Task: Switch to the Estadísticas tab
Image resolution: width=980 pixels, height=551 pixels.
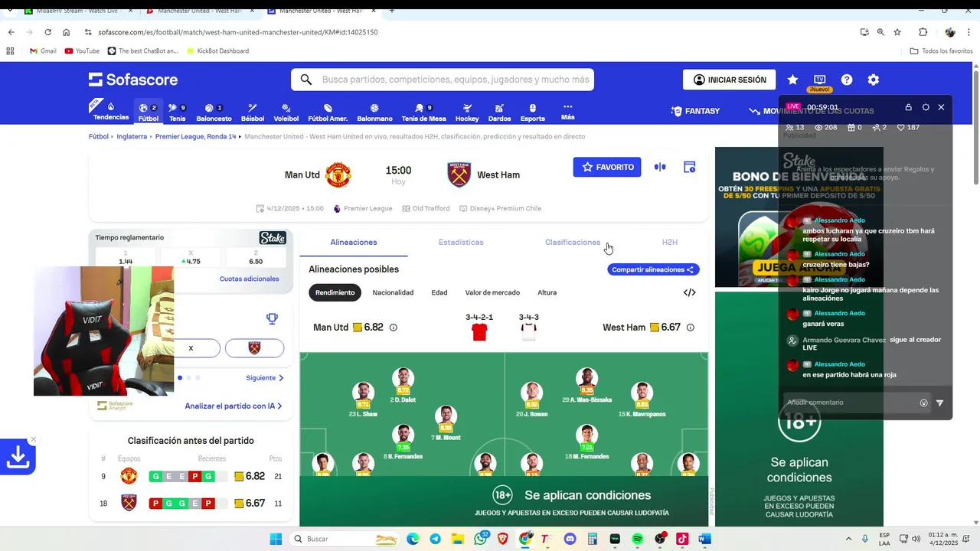Action: [461, 242]
